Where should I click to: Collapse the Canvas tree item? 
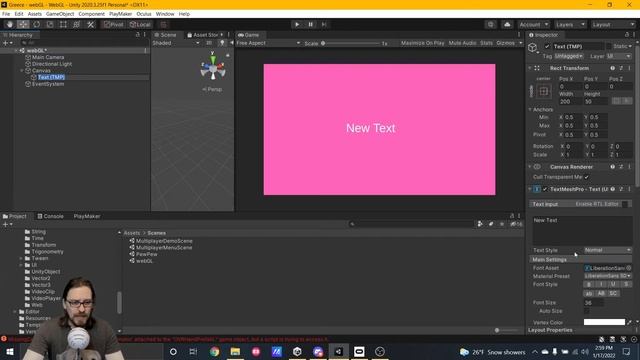point(22,71)
